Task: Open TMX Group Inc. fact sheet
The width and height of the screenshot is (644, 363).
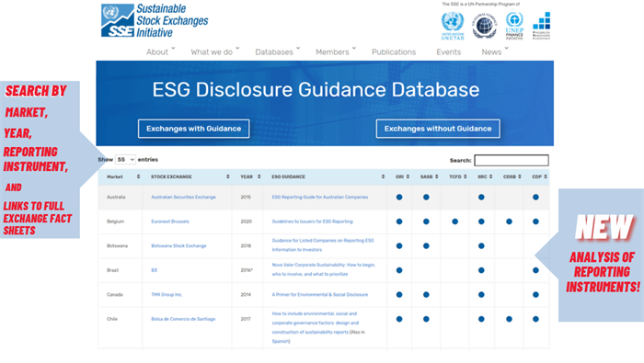Action: [x=167, y=294]
